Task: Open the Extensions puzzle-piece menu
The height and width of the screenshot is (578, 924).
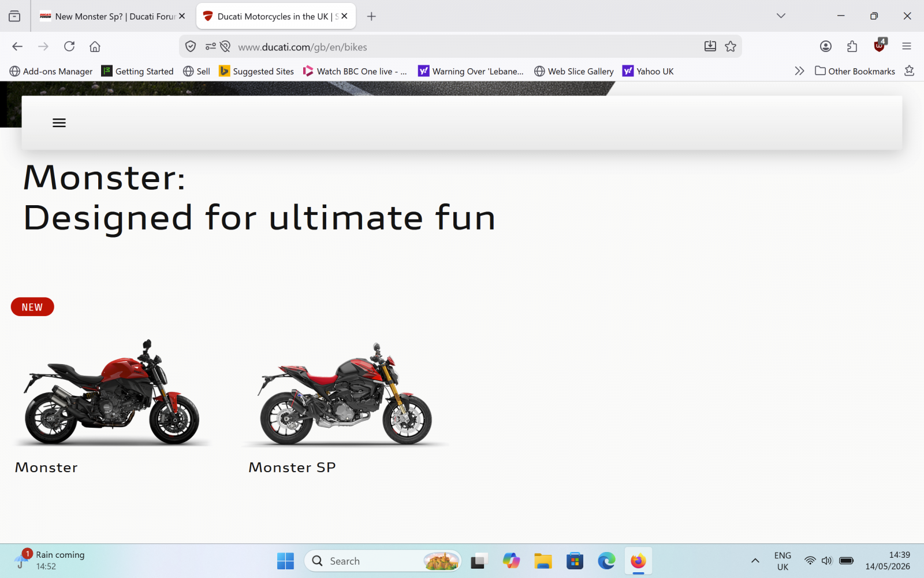Action: tap(852, 46)
